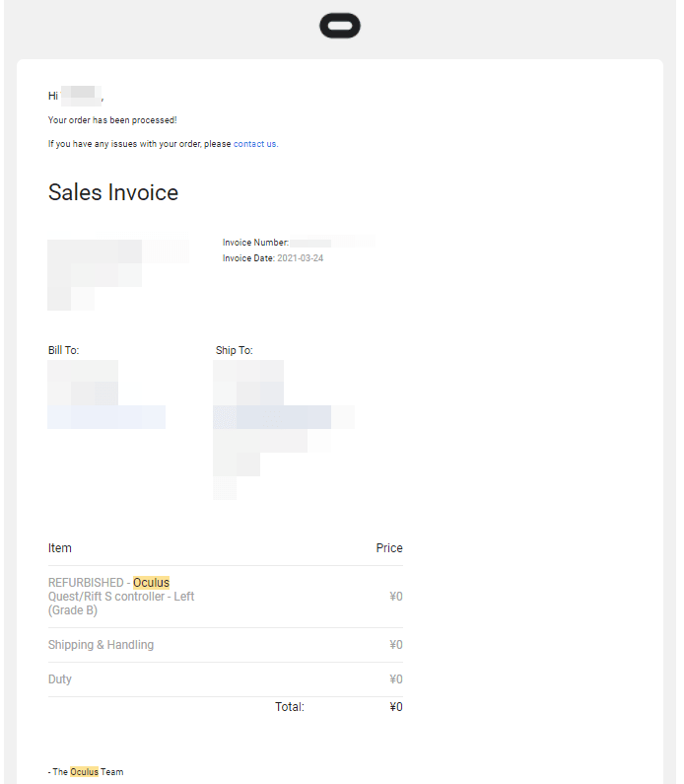Select the Invoice Number label
This screenshot has width=684, height=784.
(255, 243)
